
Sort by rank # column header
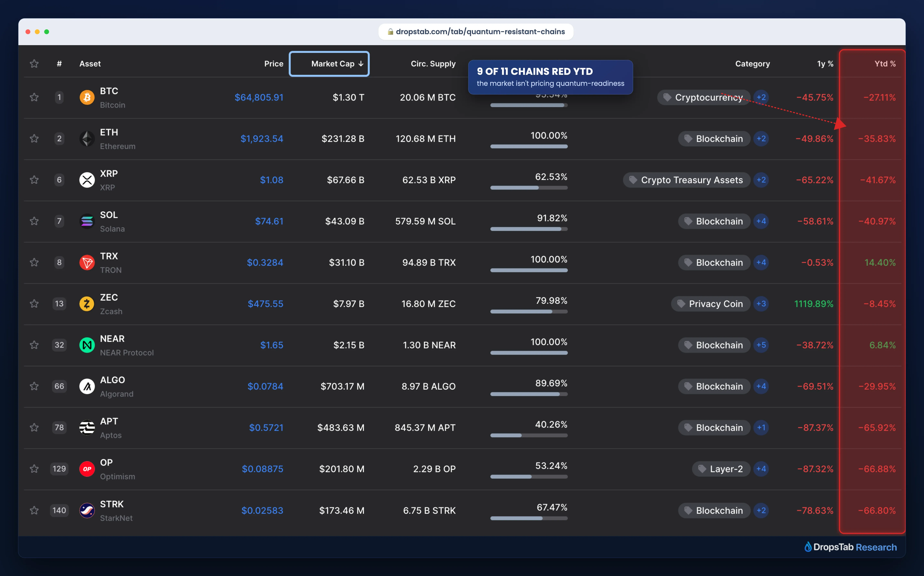coord(59,64)
